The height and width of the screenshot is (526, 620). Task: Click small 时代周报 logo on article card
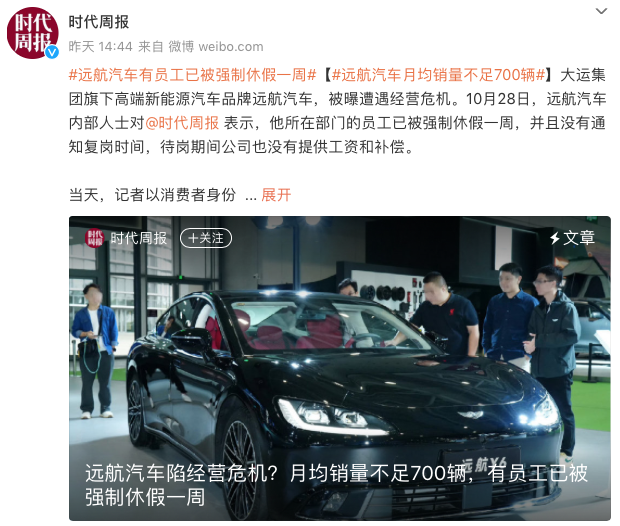[95, 238]
